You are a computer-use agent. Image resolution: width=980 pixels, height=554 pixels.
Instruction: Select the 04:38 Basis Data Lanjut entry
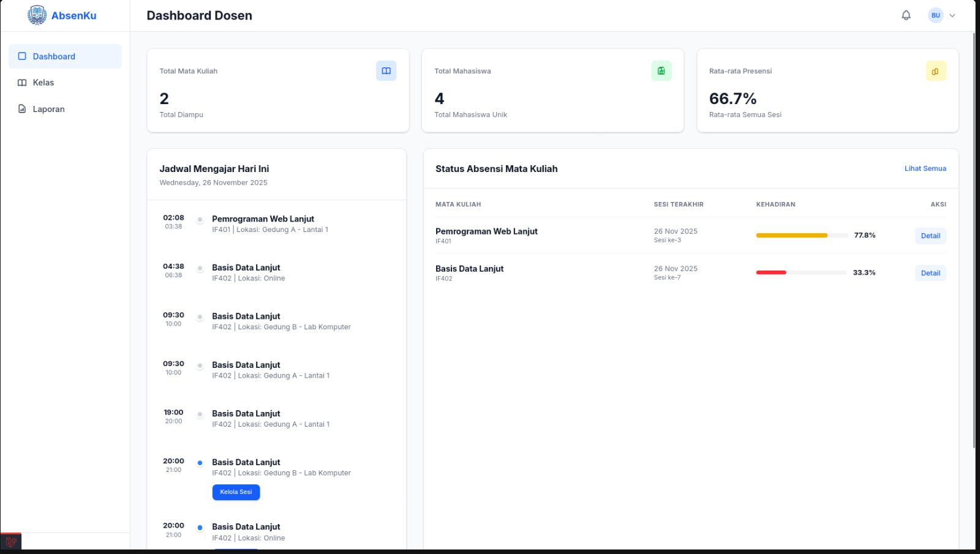point(277,272)
